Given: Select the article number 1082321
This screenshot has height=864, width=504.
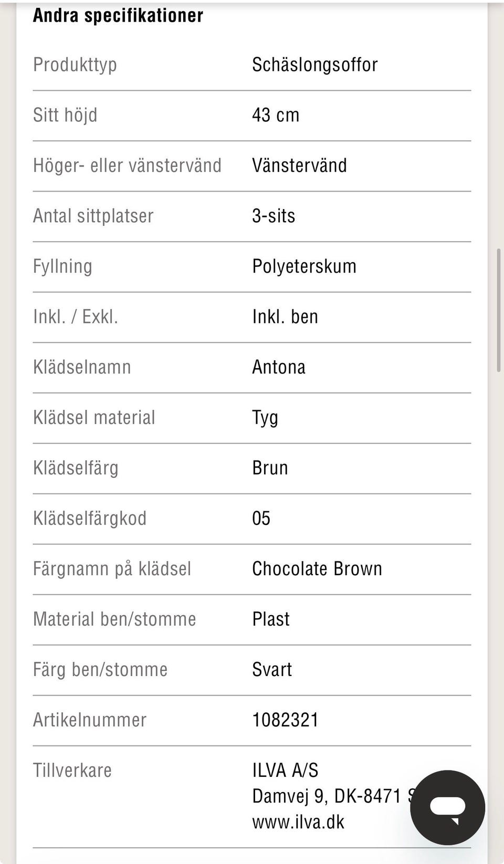Looking at the screenshot, I should 285,720.
